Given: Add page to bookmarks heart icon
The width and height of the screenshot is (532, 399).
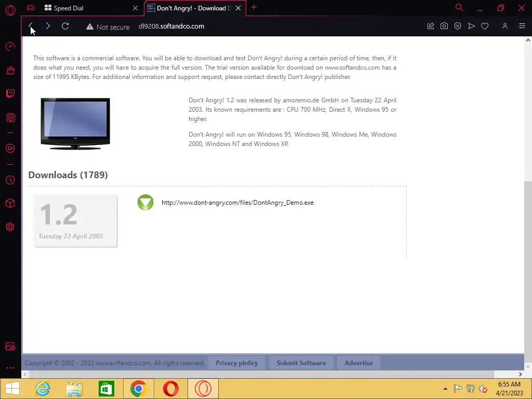Looking at the screenshot, I should click(485, 26).
